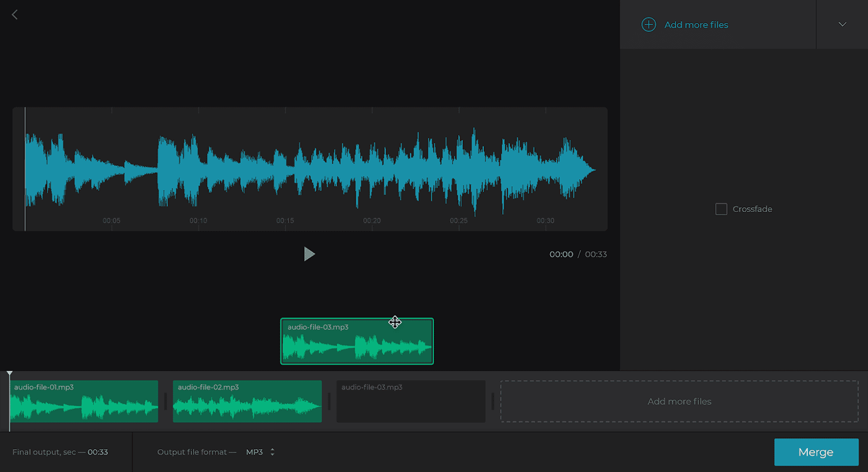Click the dashed Add more files drop area
The height and width of the screenshot is (472, 868).
point(679,401)
